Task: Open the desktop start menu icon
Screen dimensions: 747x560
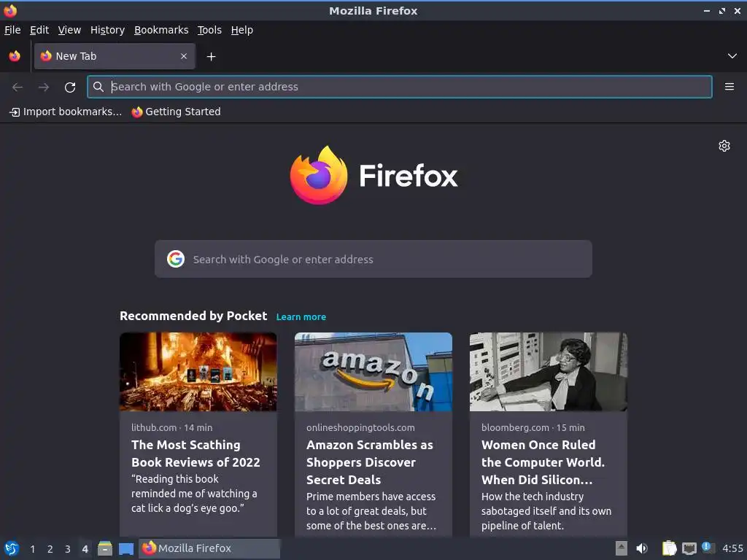Action: point(11,548)
